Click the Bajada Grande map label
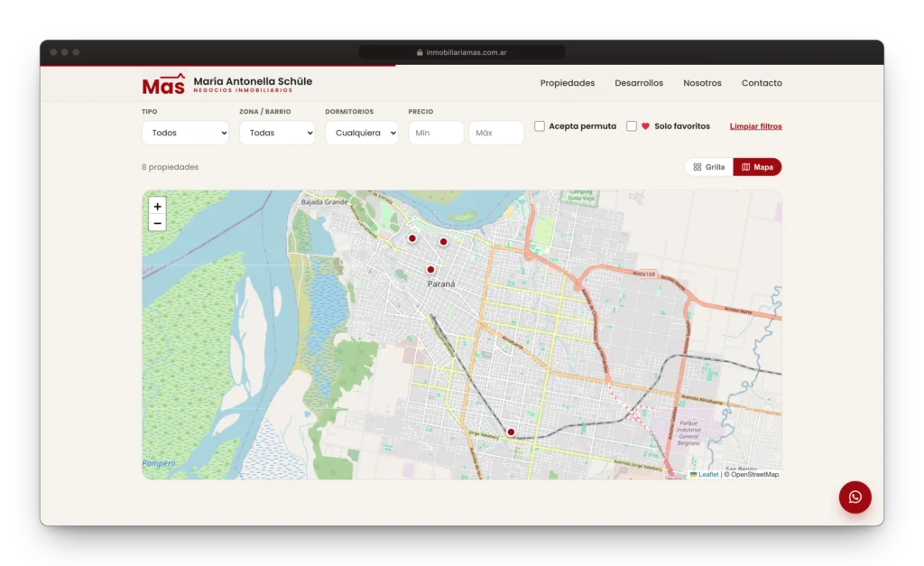This screenshot has height=566, width=924. [x=324, y=201]
